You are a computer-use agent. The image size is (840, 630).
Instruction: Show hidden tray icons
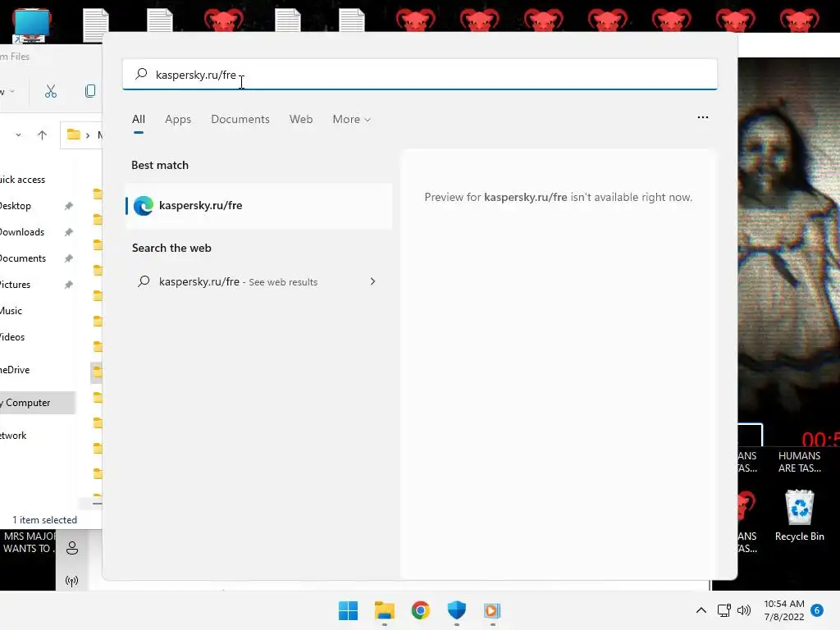[x=701, y=610]
